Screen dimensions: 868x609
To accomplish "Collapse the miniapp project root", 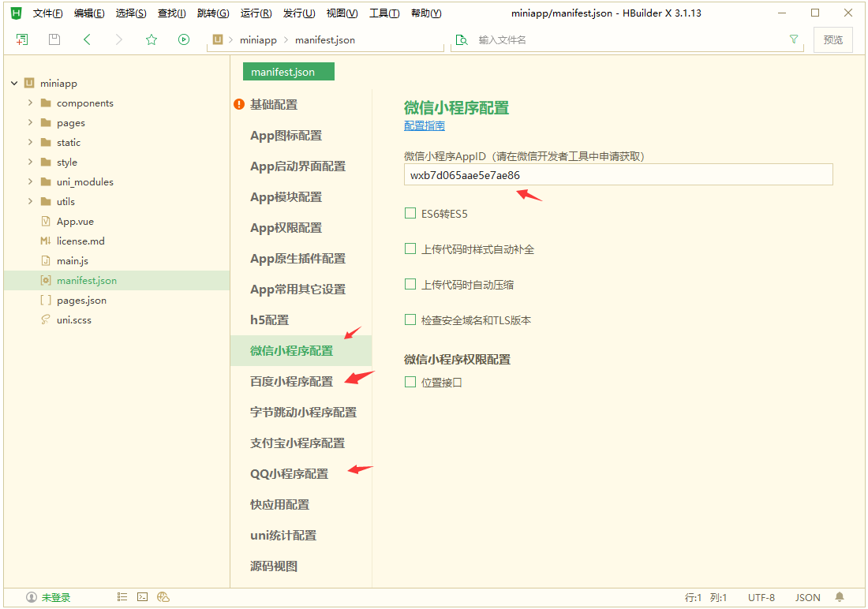I will (14, 83).
